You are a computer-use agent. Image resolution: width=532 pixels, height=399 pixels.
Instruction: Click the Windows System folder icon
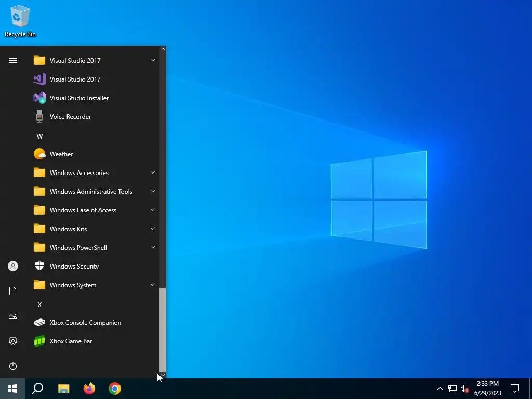pyautogui.click(x=39, y=285)
